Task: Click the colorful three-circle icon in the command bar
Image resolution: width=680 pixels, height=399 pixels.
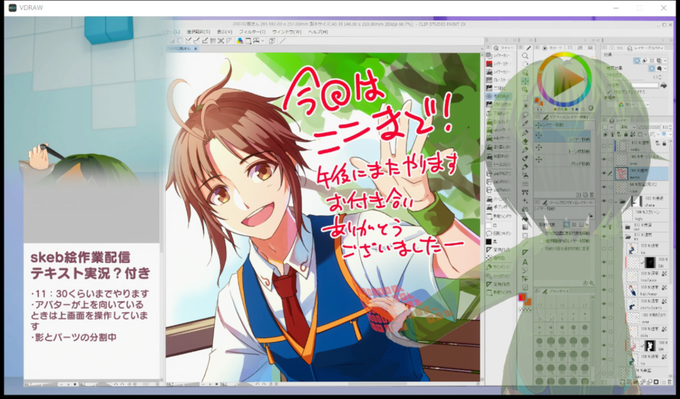Action: pyautogui.click(x=240, y=41)
